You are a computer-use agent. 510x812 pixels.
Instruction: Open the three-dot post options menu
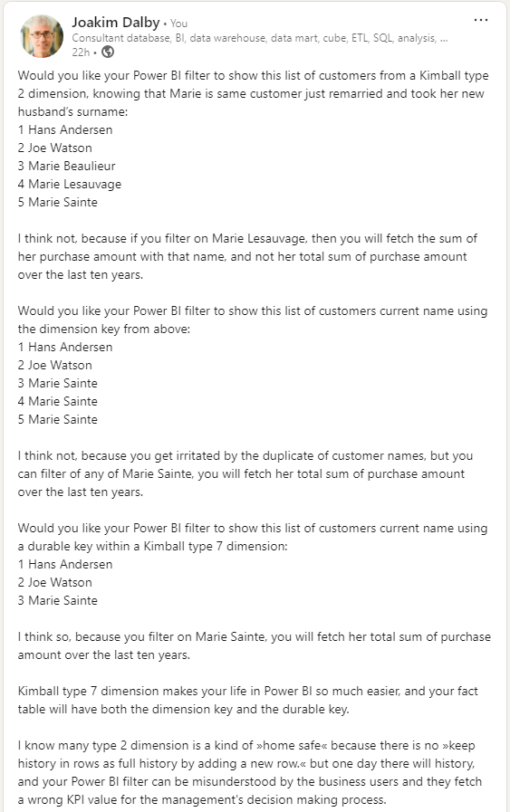click(480, 20)
